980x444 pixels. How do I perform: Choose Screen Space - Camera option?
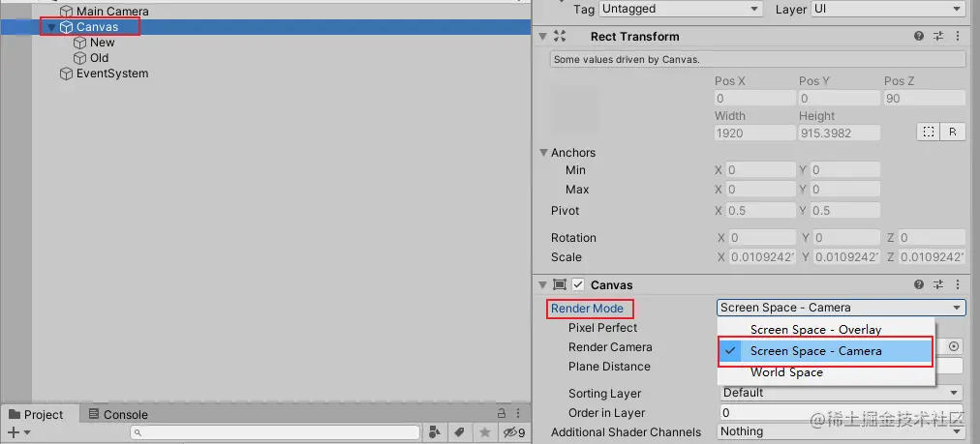tap(825, 351)
